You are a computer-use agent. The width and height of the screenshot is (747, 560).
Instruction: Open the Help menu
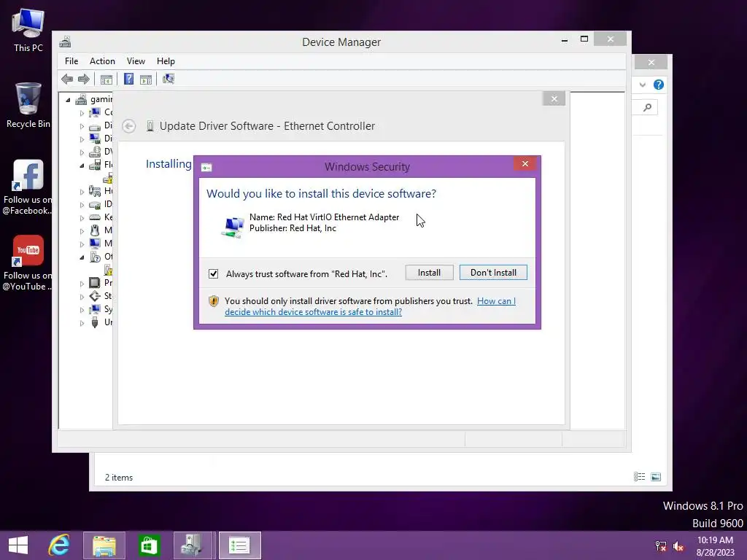pos(166,61)
